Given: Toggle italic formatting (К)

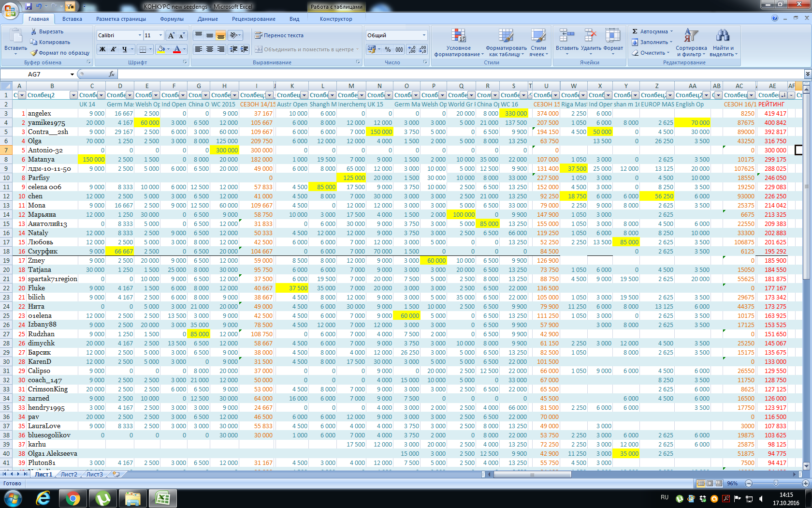Looking at the screenshot, I should click(x=114, y=49).
